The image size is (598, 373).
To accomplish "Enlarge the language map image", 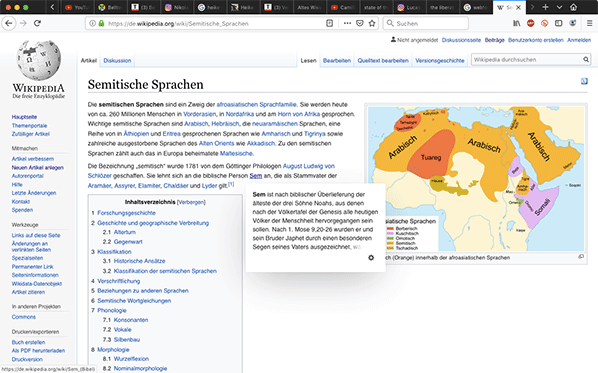I will 581,257.
